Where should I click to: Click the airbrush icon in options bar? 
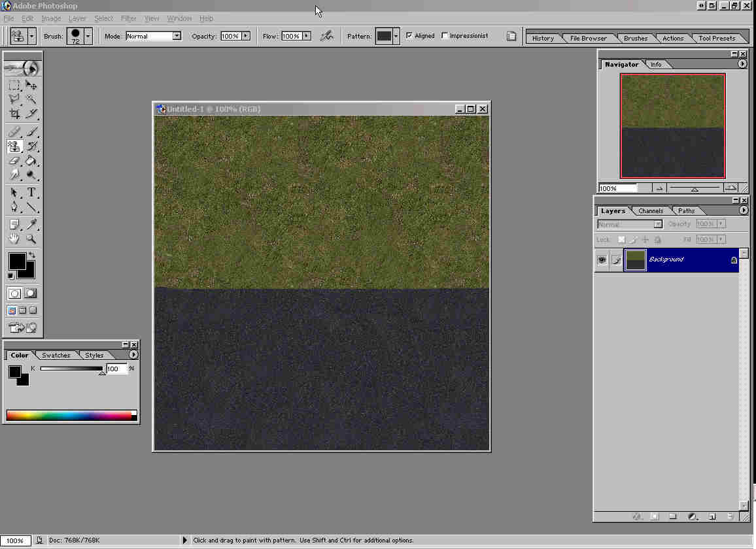click(x=326, y=36)
